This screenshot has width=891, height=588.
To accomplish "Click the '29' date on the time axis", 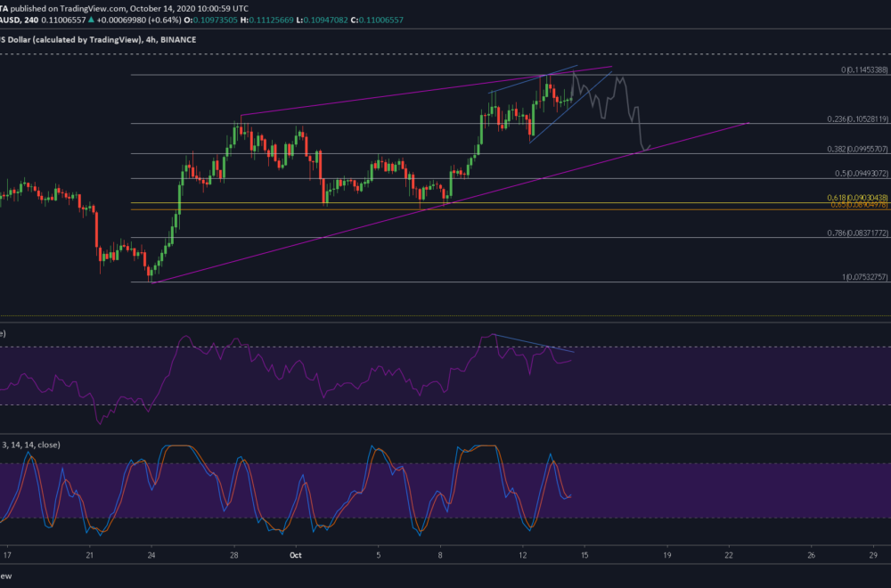I will pyautogui.click(x=873, y=555).
